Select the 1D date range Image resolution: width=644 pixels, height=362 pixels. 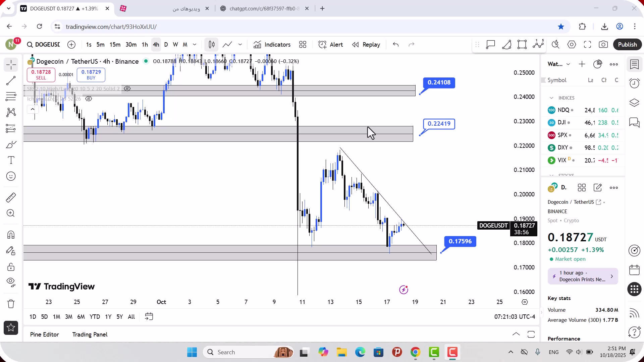[33, 317]
